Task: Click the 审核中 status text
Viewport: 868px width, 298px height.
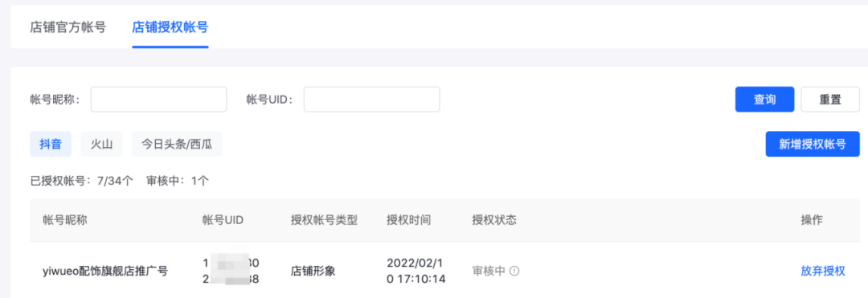Action: pyautogui.click(x=489, y=271)
